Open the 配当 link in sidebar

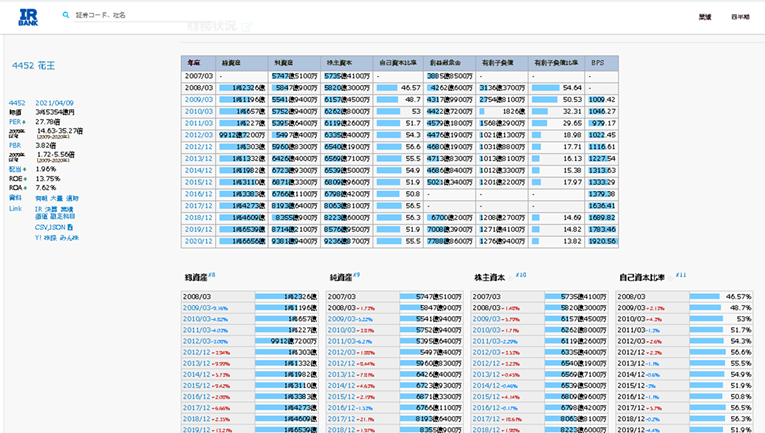click(15, 169)
